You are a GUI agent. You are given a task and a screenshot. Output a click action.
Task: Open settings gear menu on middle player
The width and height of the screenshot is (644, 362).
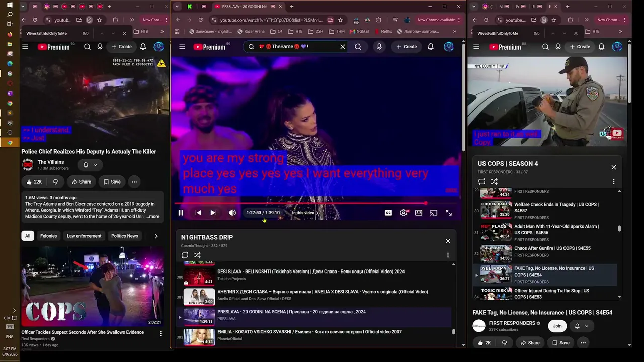coord(404,213)
